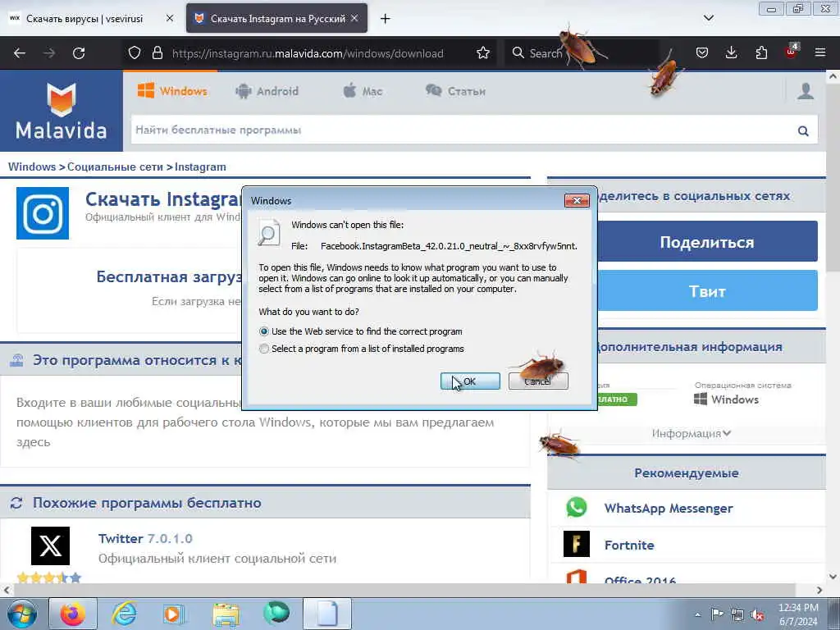The height and width of the screenshot is (630, 840).
Task: Click the magnifier icon in Malavida search
Action: (x=803, y=130)
